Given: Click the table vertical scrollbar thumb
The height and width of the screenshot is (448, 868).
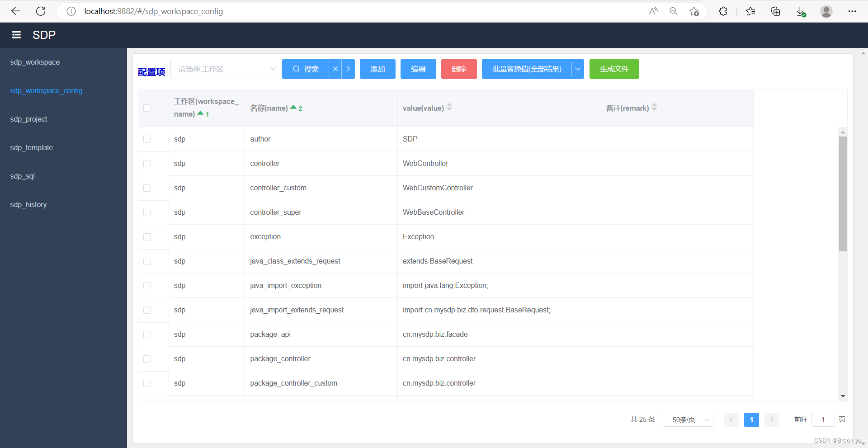Looking at the screenshot, I should tap(843, 193).
